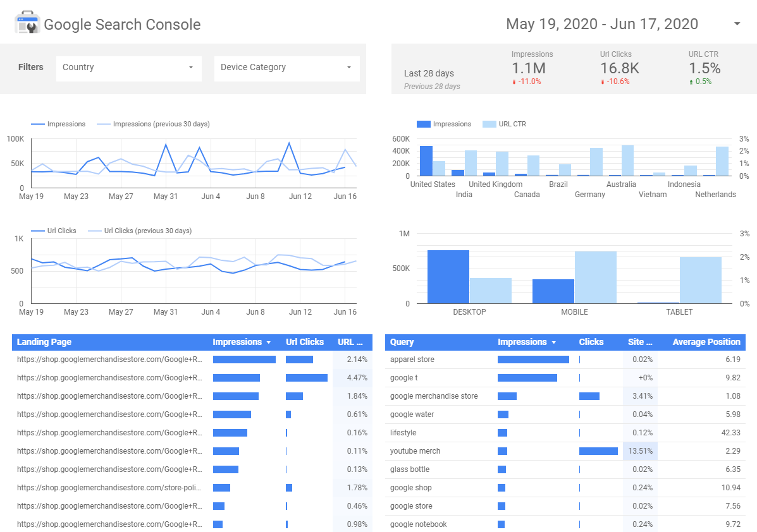
Task: Select the youtube merch query row
Action: click(415, 451)
